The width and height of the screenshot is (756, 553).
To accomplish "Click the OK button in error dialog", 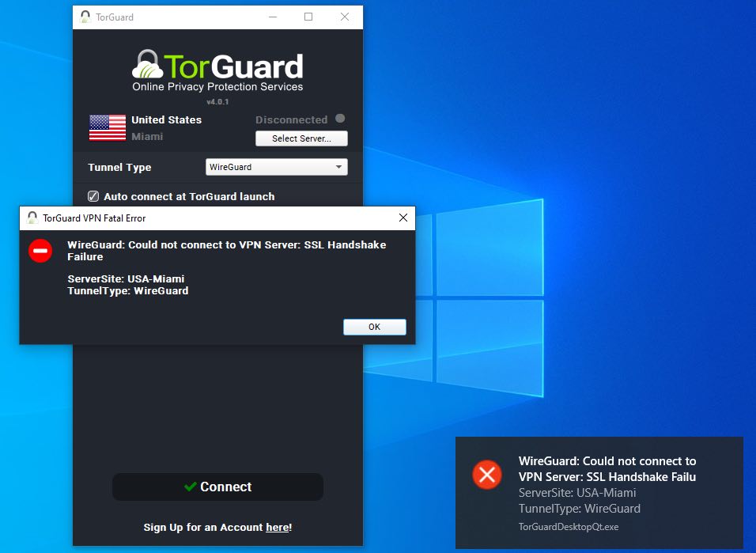I will [374, 327].
